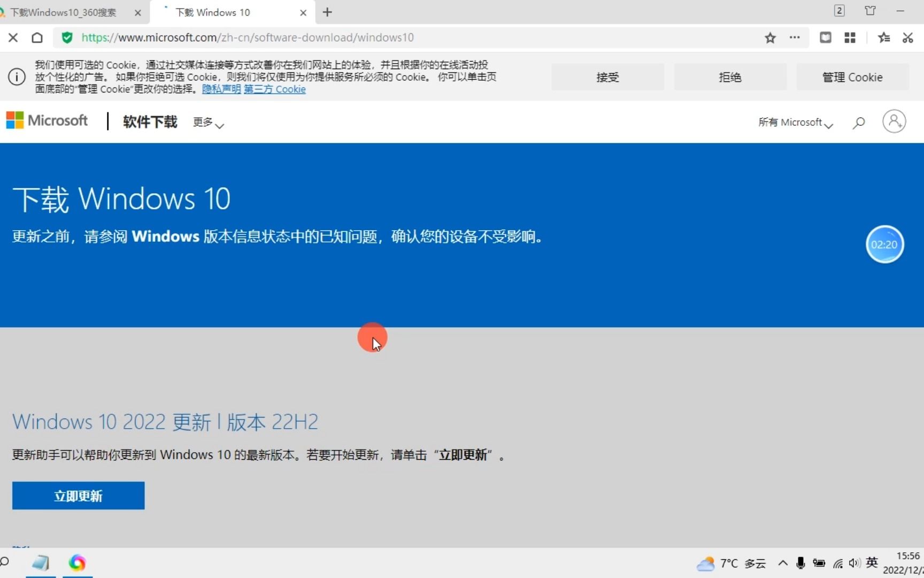
Task: Open the skin shirt icon in title bar
Action: tap(870, 11)
